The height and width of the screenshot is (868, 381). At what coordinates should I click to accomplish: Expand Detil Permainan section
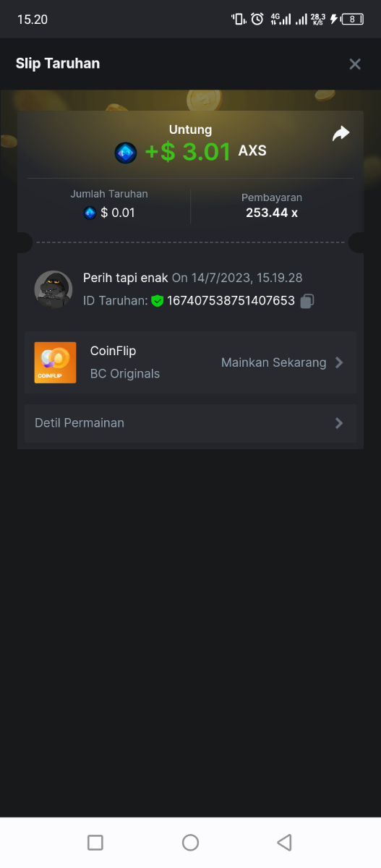(190, 423)
